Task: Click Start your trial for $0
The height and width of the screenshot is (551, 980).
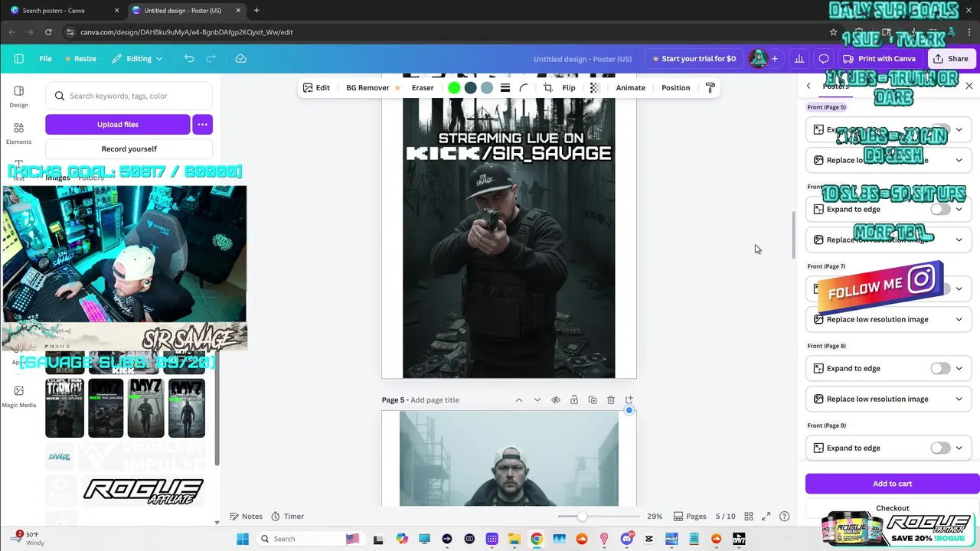Action: [694, 58]
